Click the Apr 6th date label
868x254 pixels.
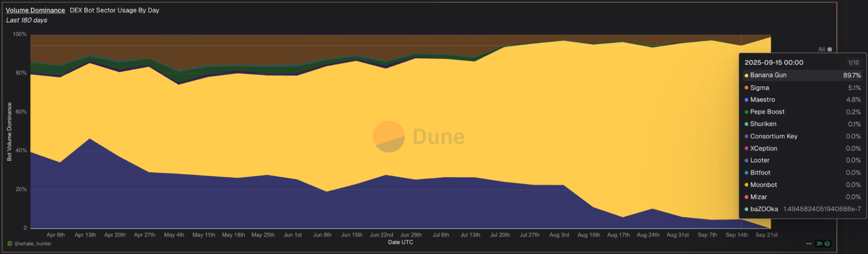(x=56, y=235)
